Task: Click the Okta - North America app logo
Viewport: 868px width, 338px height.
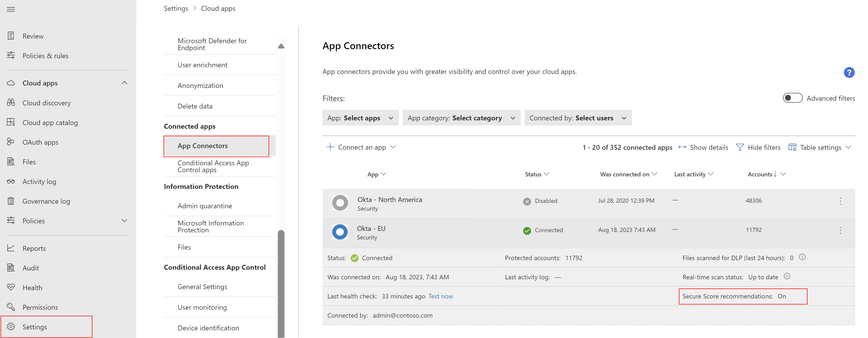Action: (340, 203)
